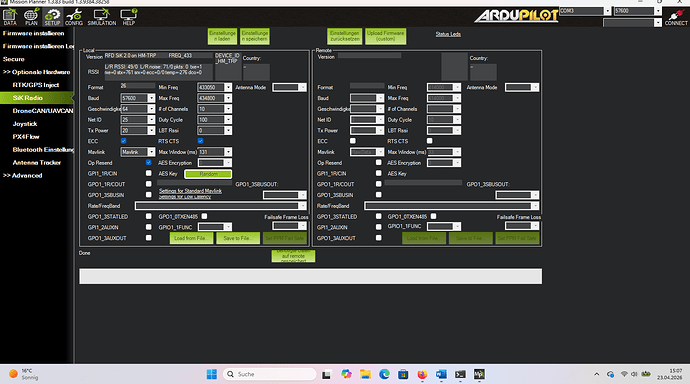Screen dimensions: 690x384
Task: Uncheck the local ECC checkbox
Action: (124, 141)
